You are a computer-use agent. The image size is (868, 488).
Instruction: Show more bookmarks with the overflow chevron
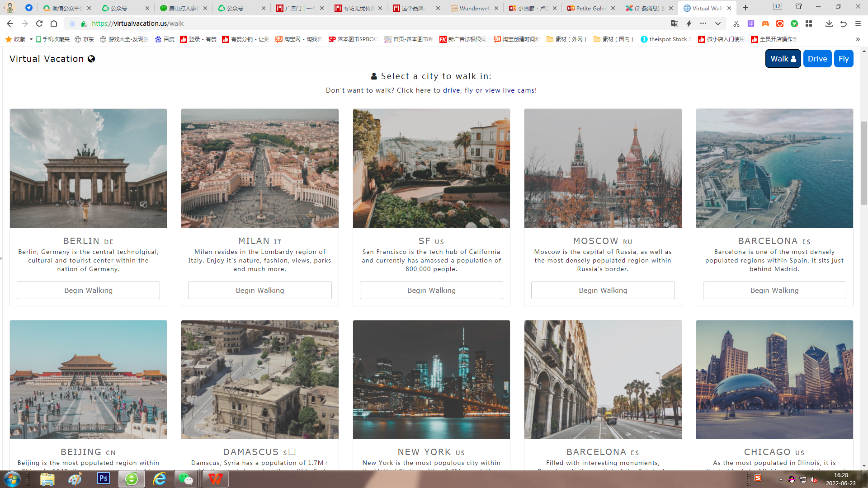tap(858, 39)
